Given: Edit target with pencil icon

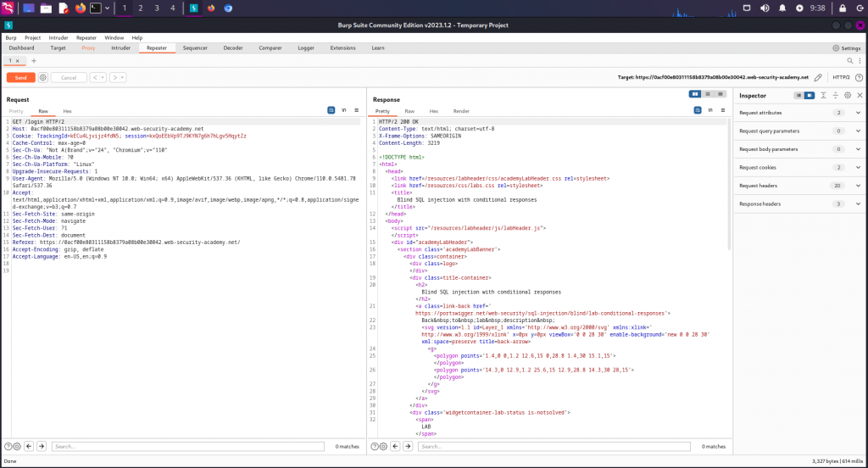Looking at the screenshot, I should pos(818,77).
